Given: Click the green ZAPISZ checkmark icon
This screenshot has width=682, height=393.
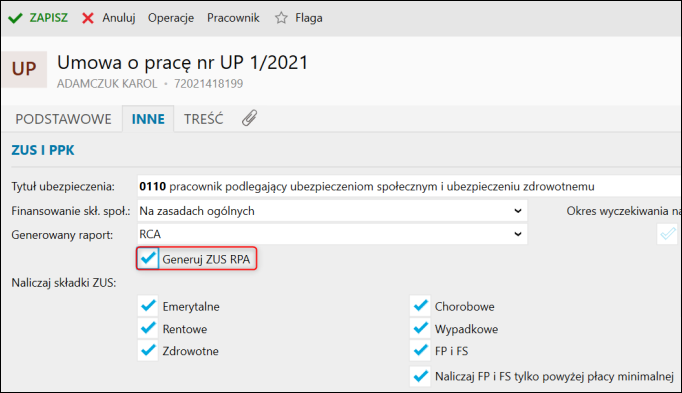Looking at the screenshot, I should click(16, 18).
